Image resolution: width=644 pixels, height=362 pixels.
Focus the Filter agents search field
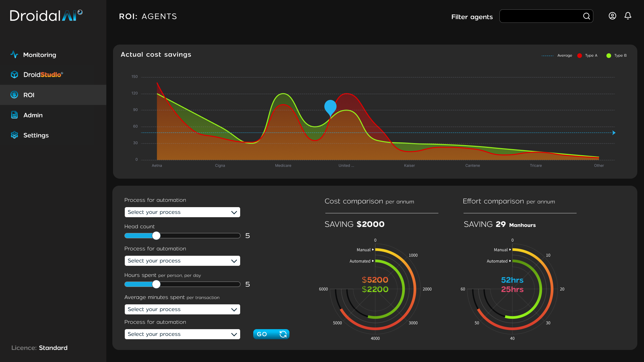pyautogui.click(x=546, y=16)
